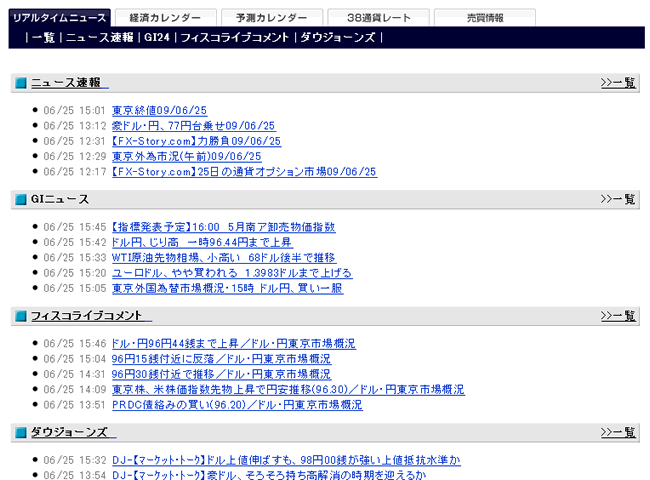
Task: Open >>一覧 for the ダウジョーンズ section
Action: pos(618,433)
